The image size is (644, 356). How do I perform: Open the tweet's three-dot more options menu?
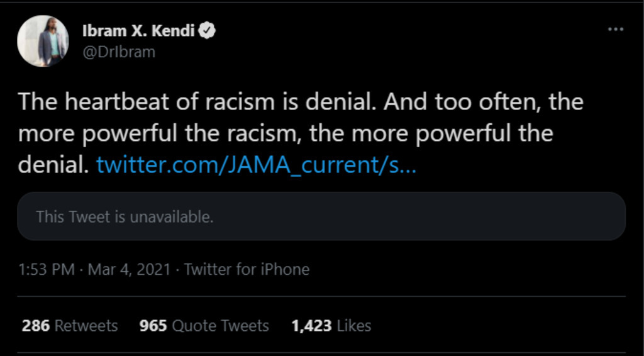tap(615, 30)
